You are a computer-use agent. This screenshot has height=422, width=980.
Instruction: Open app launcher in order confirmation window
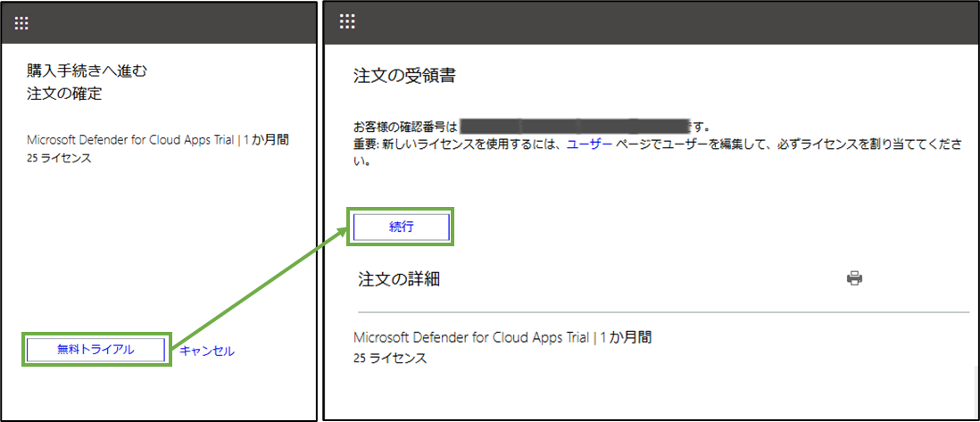point(21,24)
